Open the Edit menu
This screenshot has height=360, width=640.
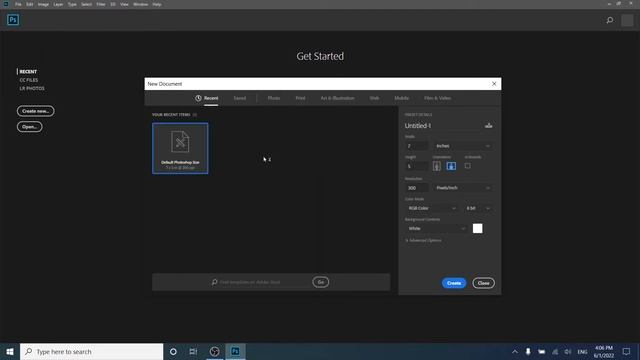[30, 4]
